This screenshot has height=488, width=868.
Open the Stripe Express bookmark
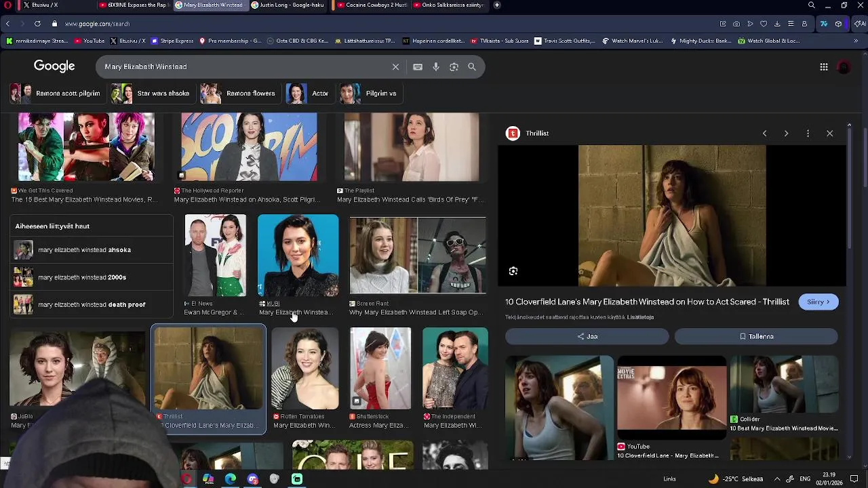click(x=172, y=41)
